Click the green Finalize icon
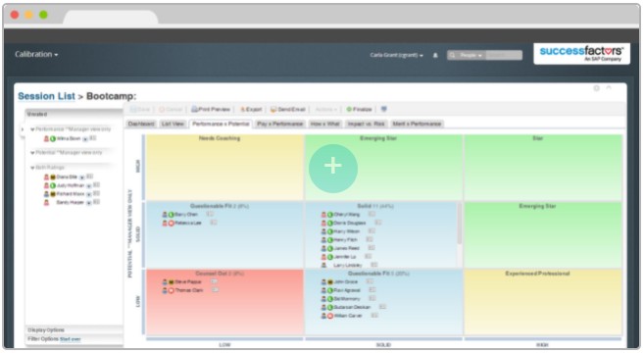The width and height of the screenshot is (644, 353). point(349,109)
